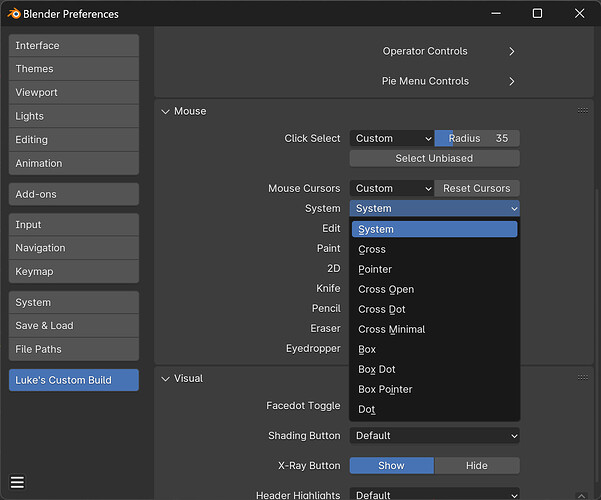Click the Visual panel drag-handle dots
Viewport: 601px width, 500px height.
click(582, 378)
